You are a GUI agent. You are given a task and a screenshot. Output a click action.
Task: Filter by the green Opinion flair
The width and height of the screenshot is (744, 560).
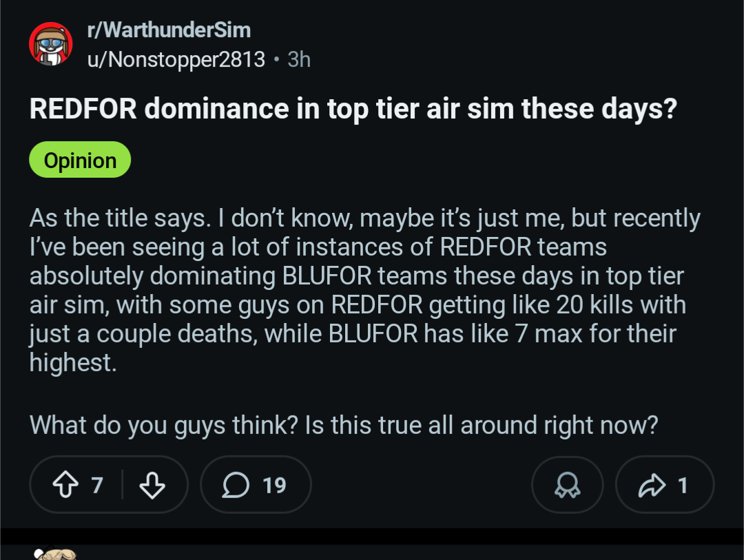click(x=80, y=160)
